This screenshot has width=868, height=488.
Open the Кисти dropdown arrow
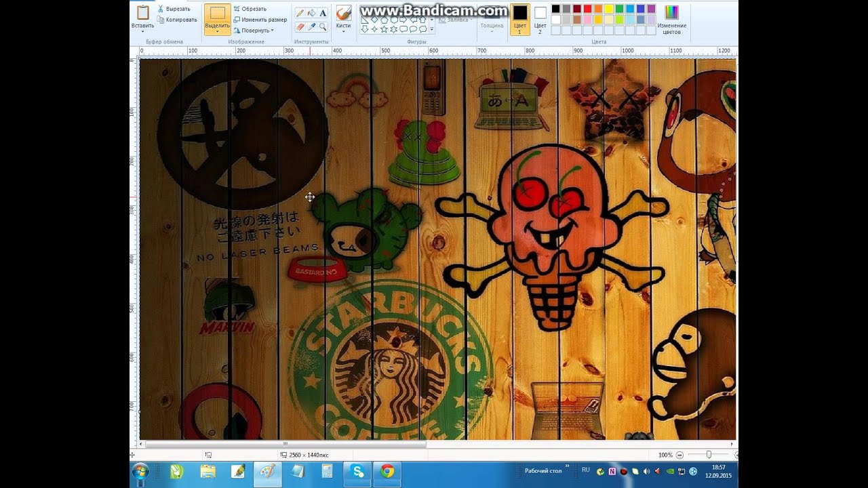coord(344,32)
